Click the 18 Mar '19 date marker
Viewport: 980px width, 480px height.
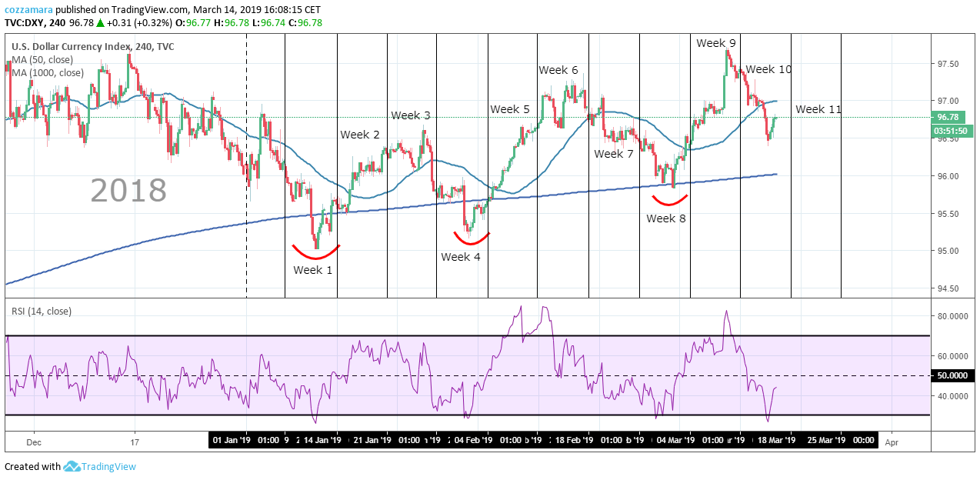pos(778,440)
